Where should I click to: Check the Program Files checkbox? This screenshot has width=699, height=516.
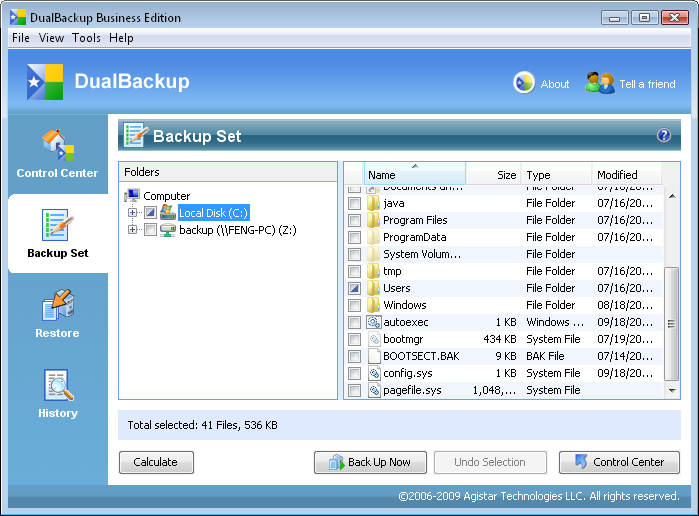354,220
